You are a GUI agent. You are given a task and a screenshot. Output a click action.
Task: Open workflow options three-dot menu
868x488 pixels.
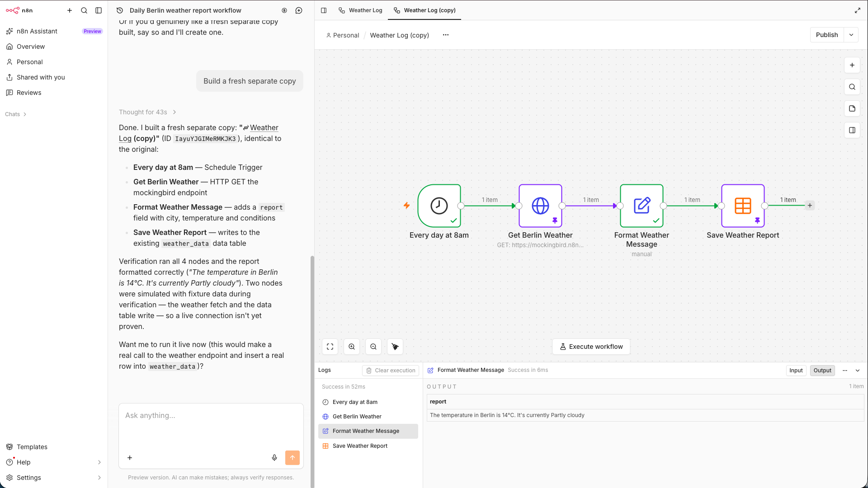(446, 35)
